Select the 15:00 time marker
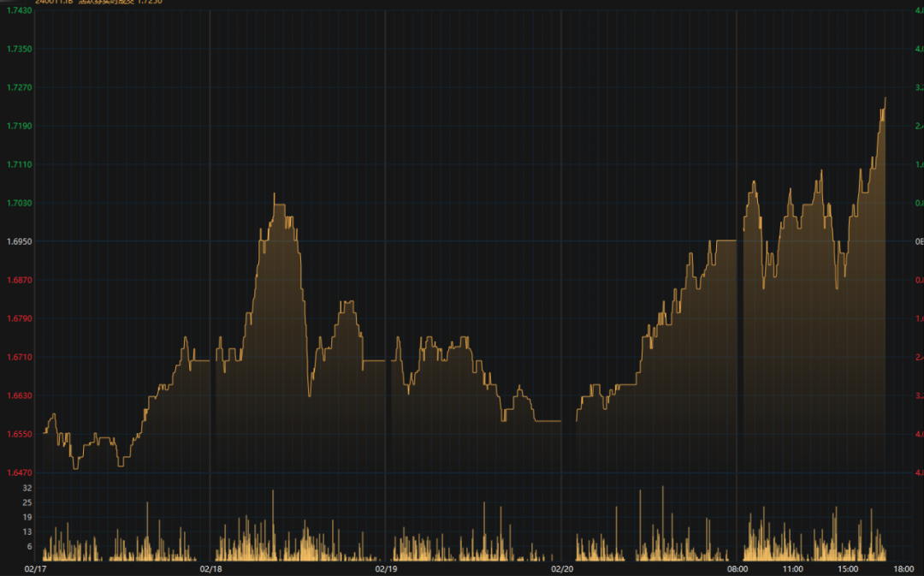The image size is (924, 576). click(848, 569)
